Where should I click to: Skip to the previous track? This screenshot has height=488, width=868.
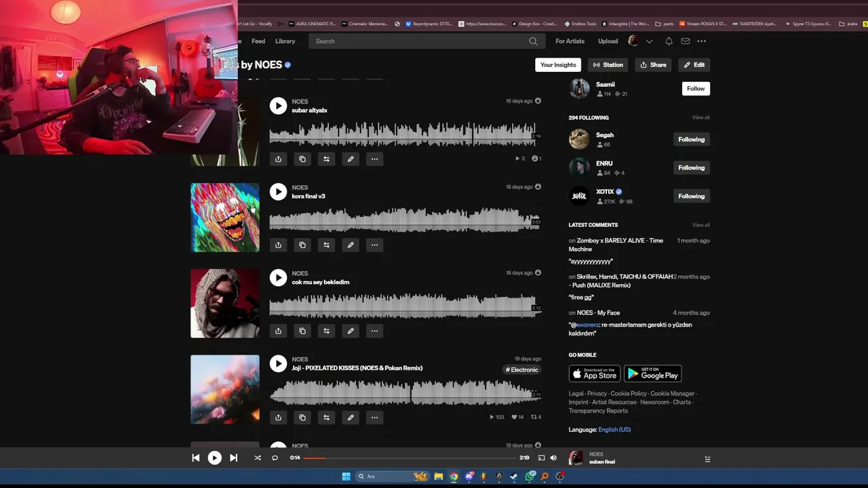tap(195, 458)
